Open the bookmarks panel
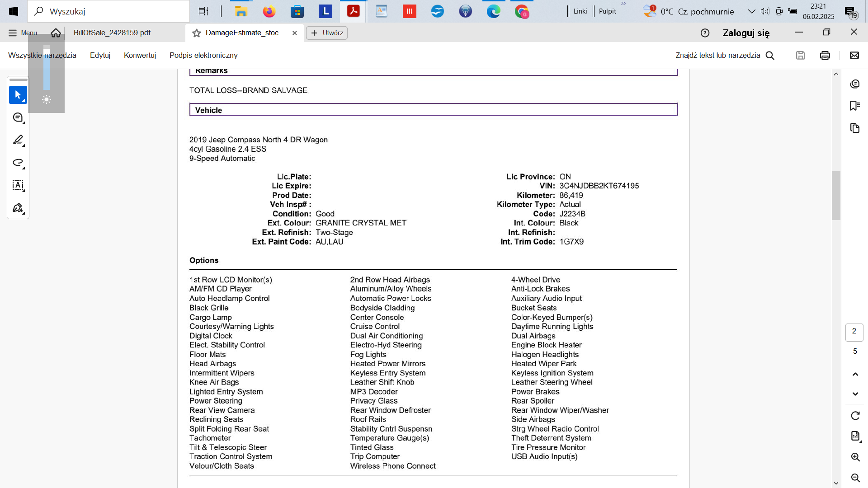868x488 pixels. coord(854,106)
